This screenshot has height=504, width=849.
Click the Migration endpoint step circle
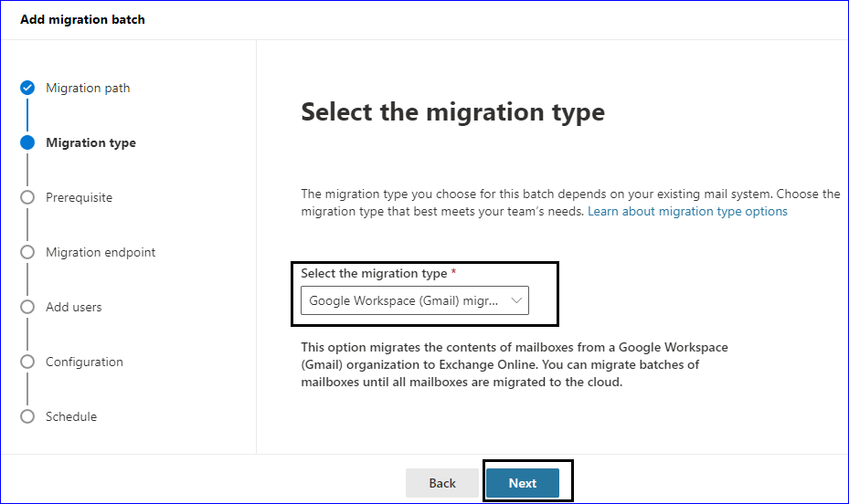pyautogui.click(x=27, y=252)
